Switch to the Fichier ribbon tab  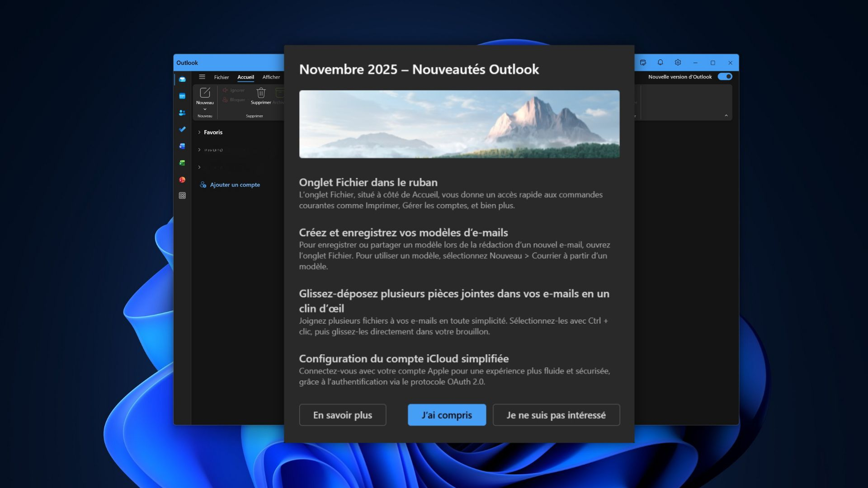coord(222,77)
